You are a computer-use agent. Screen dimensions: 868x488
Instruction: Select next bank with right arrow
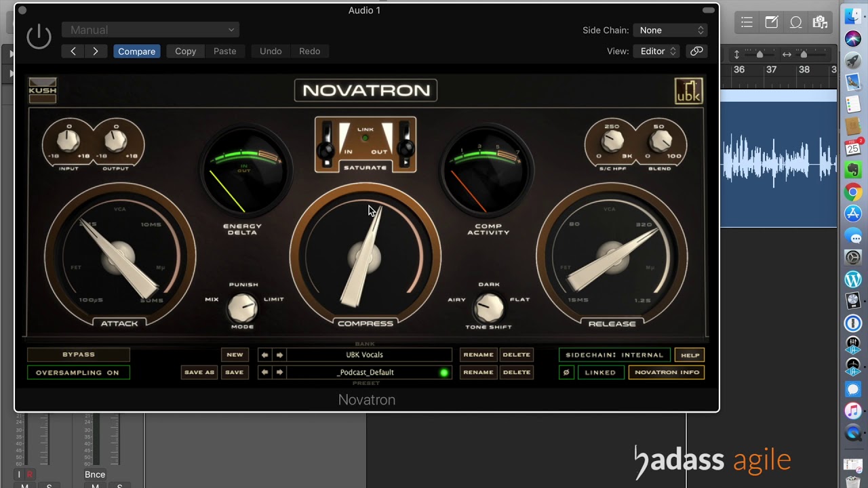click(279, 354)
